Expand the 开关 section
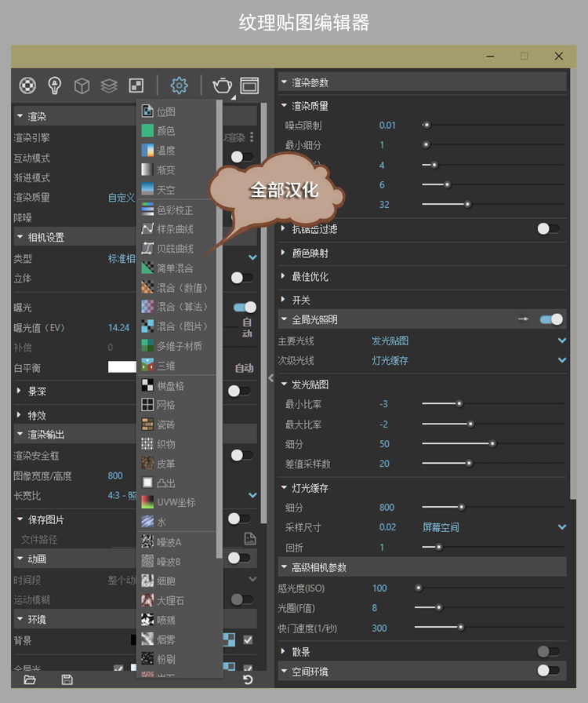The image size is (588, 703). coord(283,299)
